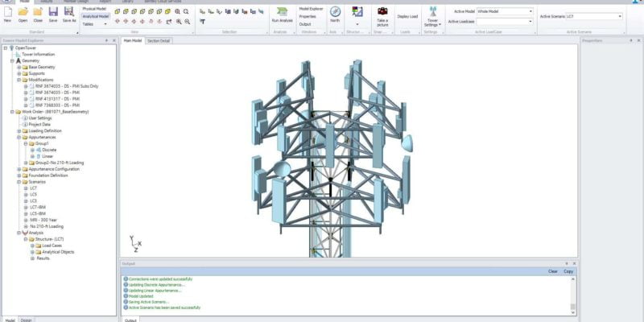Save the model using the Save icon
Image resolution: width=644 pixels, height=322 pixels.
52,14
